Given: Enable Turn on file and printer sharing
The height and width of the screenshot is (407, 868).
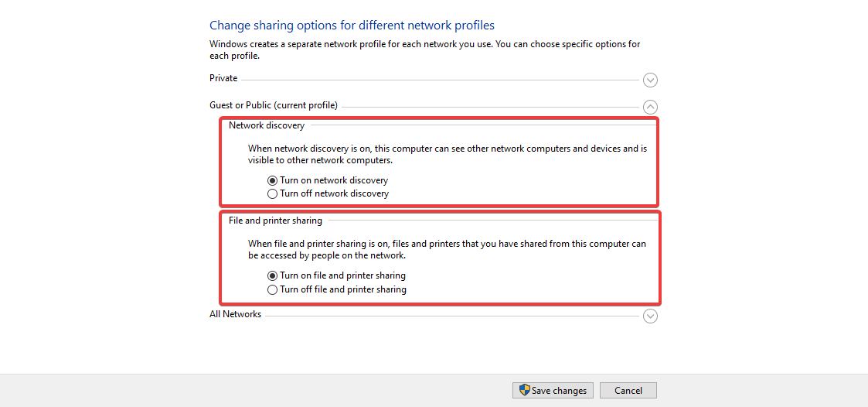Looking at the screenshot, I should (272, 275).
